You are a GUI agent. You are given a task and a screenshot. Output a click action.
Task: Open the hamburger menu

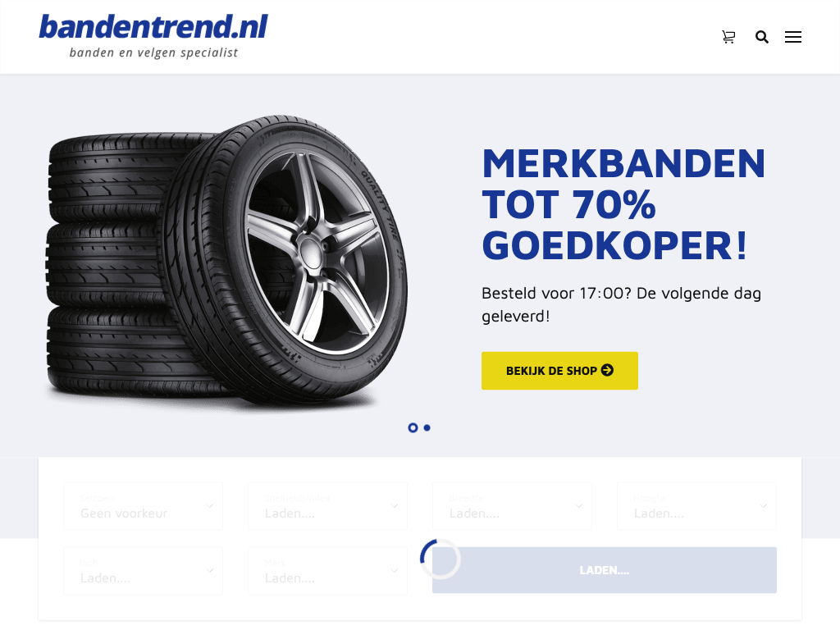[793, 37]
